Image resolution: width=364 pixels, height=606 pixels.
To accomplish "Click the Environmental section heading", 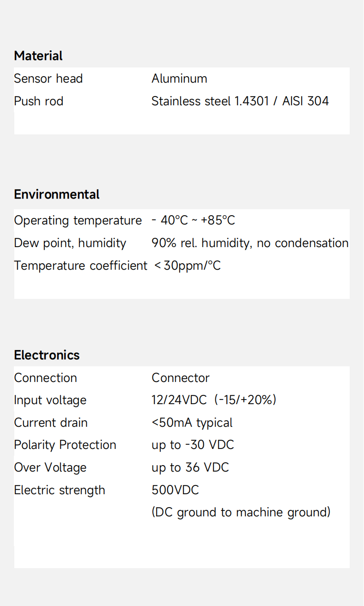I will click(57, 194).
